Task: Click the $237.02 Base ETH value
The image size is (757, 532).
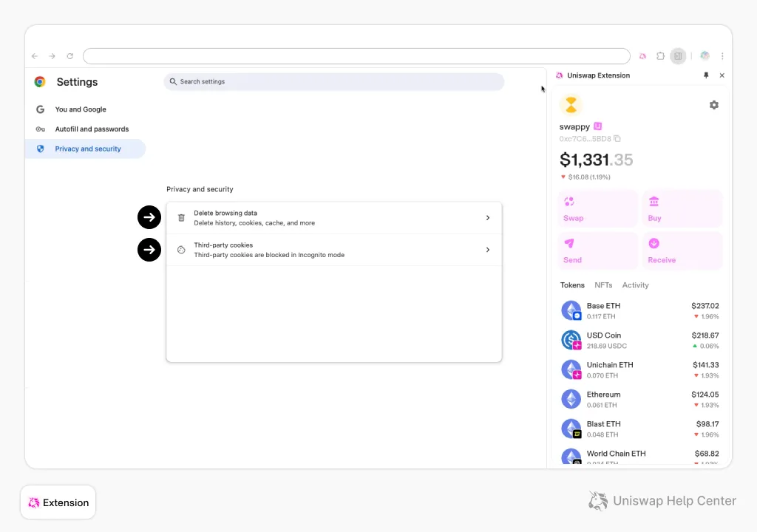Action: pyautogui.click(x=705, y=306)
